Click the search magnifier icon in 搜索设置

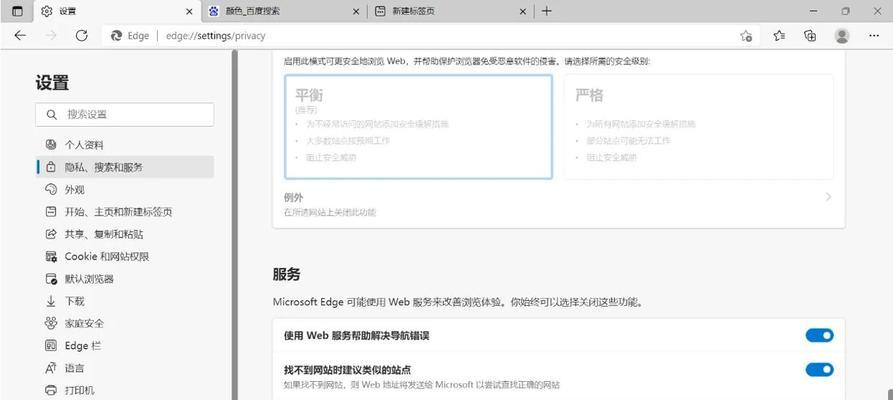52,115
